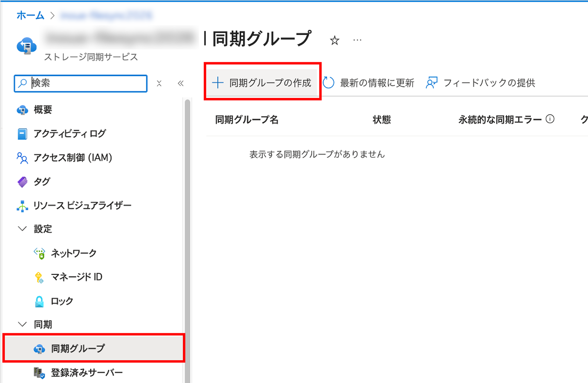Collapse the side menu with double chevron
588x383 pixels.
[180, 83]
